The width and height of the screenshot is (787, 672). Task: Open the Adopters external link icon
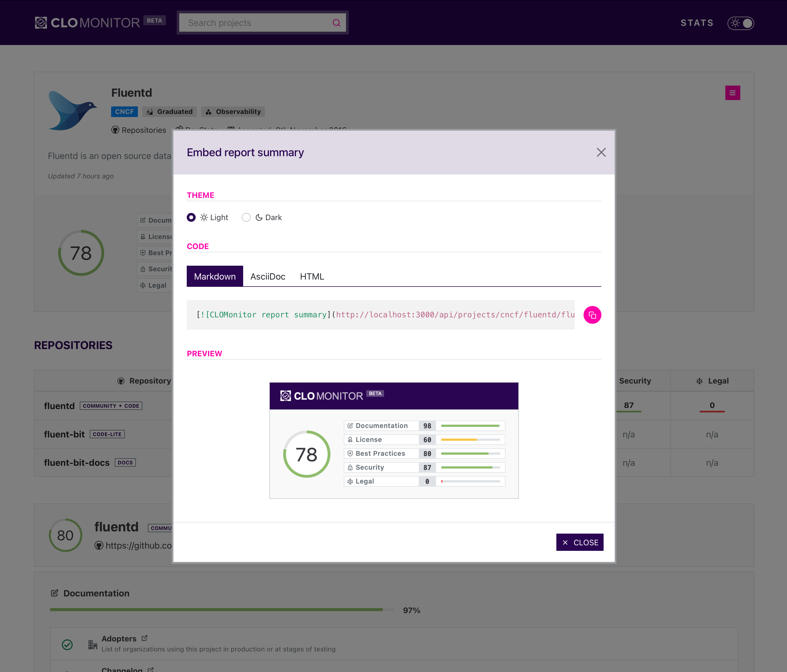[x=144, y=638]
